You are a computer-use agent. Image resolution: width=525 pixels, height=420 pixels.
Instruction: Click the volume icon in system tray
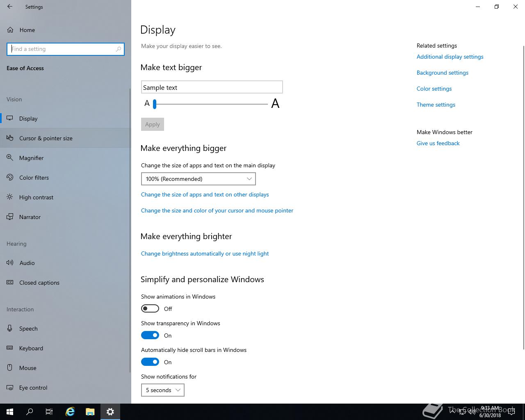coord(472,412)
